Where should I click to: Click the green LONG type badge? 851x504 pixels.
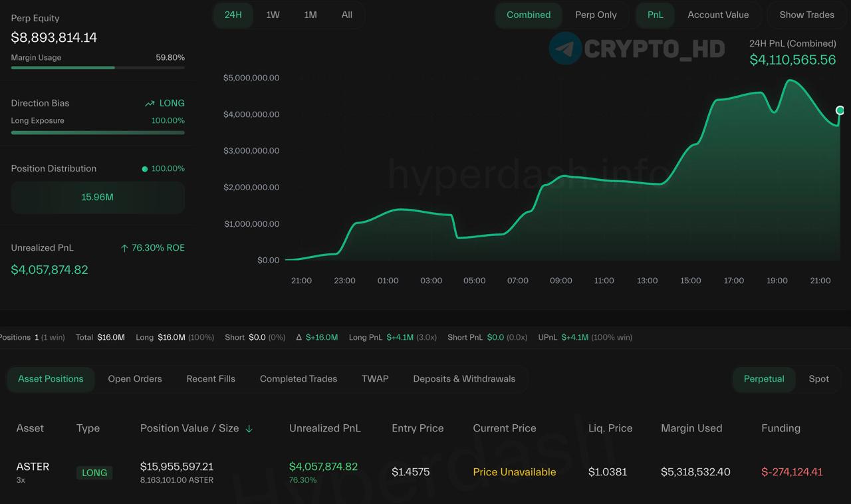94,473
